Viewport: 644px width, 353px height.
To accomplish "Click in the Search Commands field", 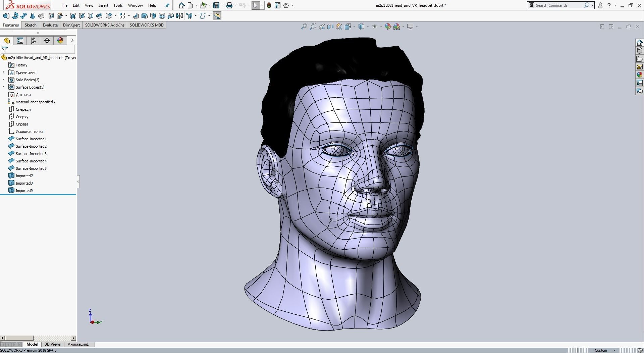I will pos(559,5).
